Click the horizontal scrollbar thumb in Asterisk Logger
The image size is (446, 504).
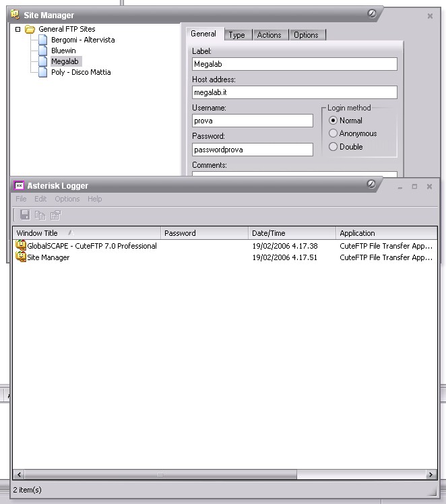(x=160, y=474)
